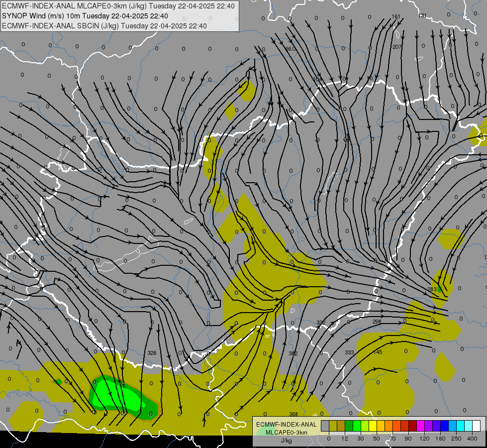Click the MLCAPE0-3km label in the legend
This screenshot has width=487, height=448.
(x=287, y=433)
